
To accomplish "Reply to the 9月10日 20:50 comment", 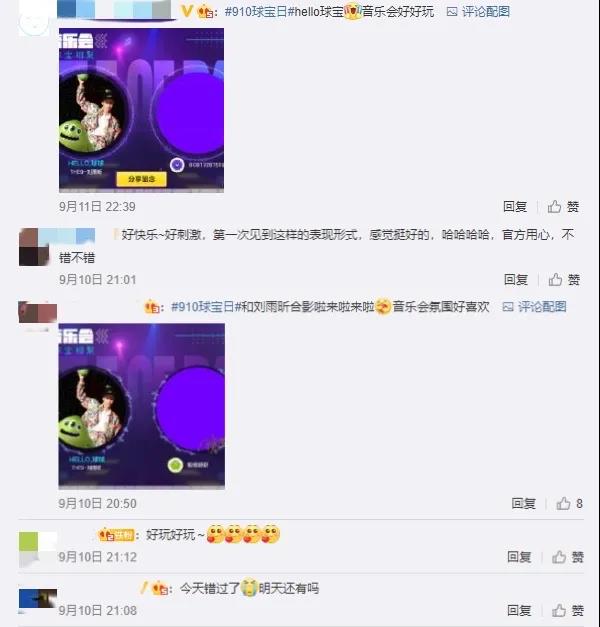I will [524, 503].
